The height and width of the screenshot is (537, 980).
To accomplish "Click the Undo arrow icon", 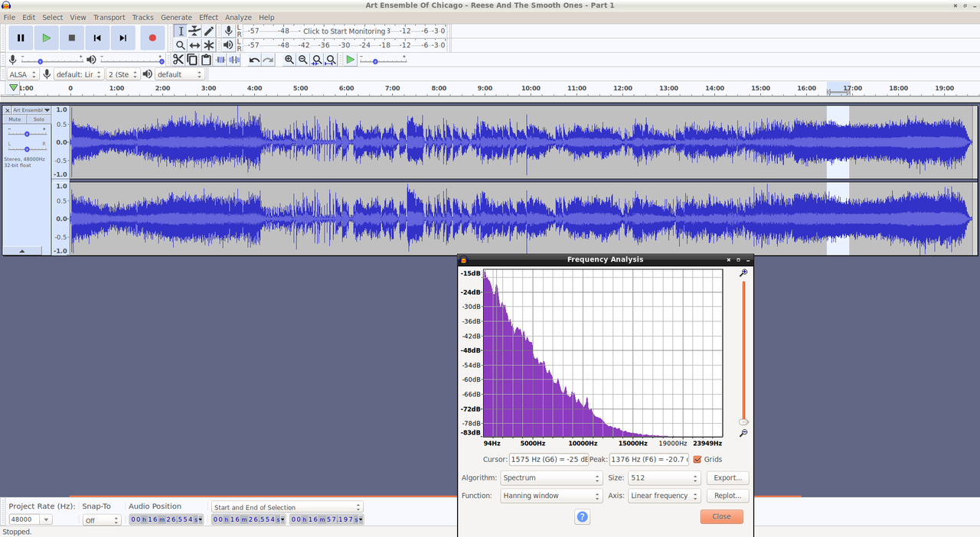I will [x=254, y=60].
